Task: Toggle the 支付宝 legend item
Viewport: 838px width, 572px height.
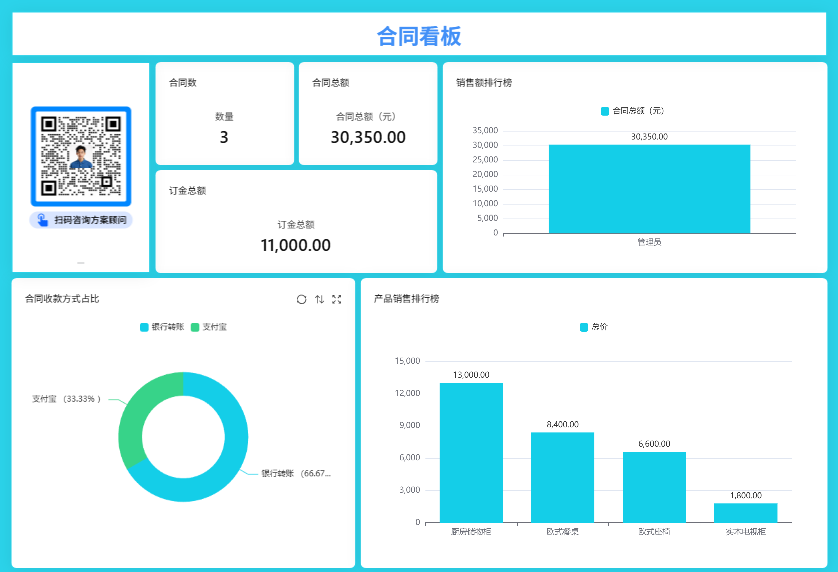Action: tap(209, 327)
